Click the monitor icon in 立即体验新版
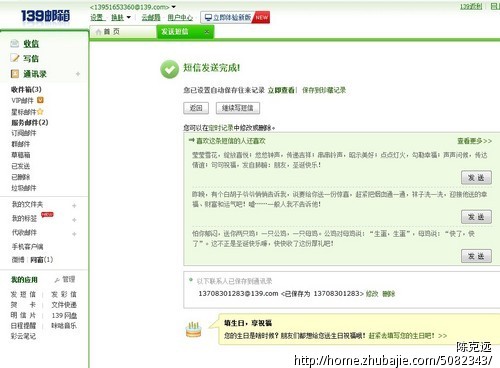 [x=208, y=17]
